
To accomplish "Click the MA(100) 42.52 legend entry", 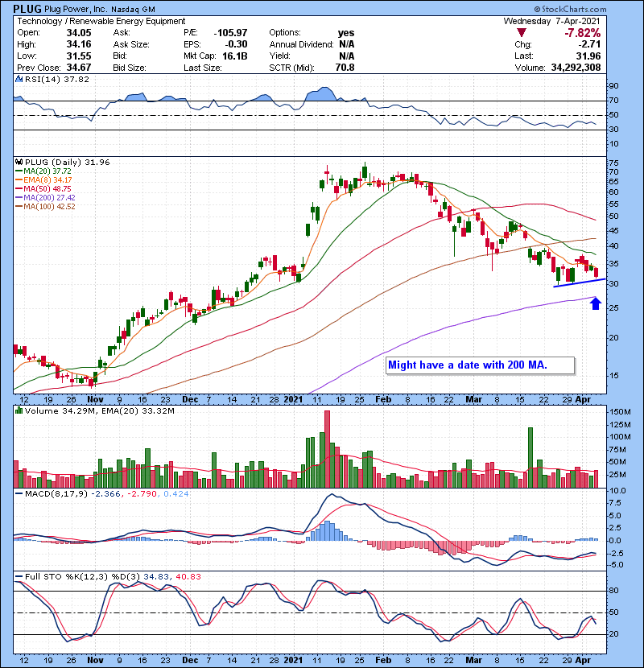I will [x=45, y=207].
